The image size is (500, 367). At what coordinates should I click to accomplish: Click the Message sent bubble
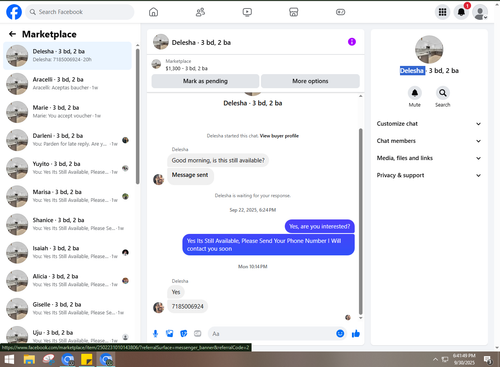[x=190, y=176]
